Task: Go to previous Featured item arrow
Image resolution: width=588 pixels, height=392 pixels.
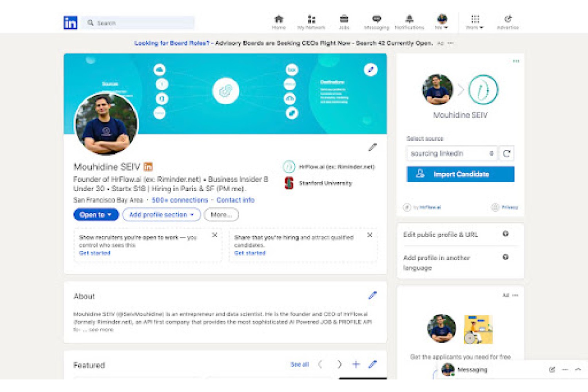Action: (320, 365)
